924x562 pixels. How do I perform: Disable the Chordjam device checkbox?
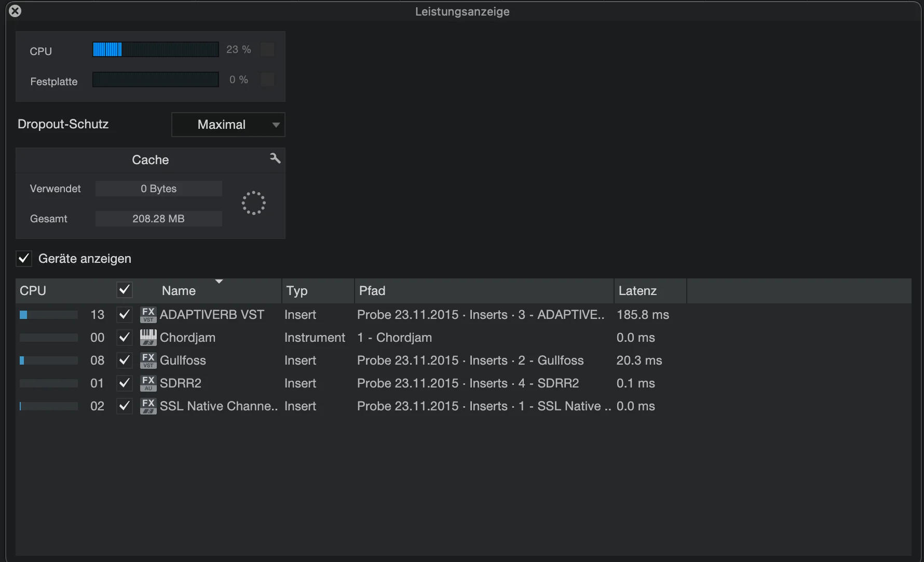click(124, 338)
